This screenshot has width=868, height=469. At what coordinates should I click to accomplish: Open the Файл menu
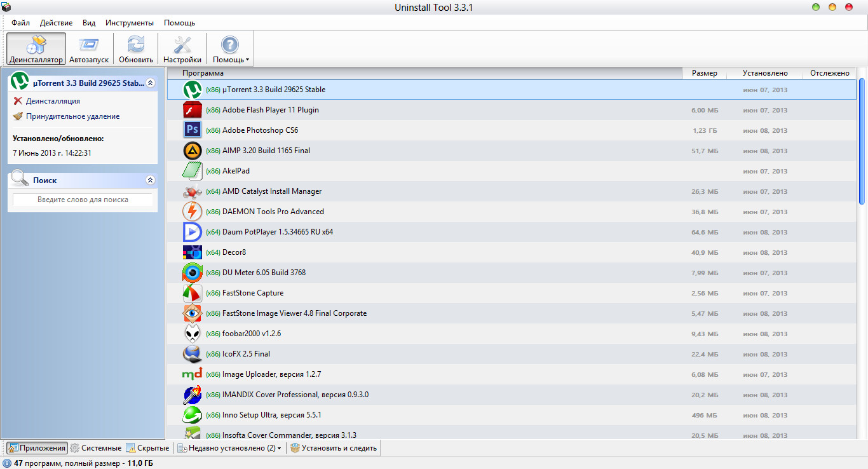20,23
